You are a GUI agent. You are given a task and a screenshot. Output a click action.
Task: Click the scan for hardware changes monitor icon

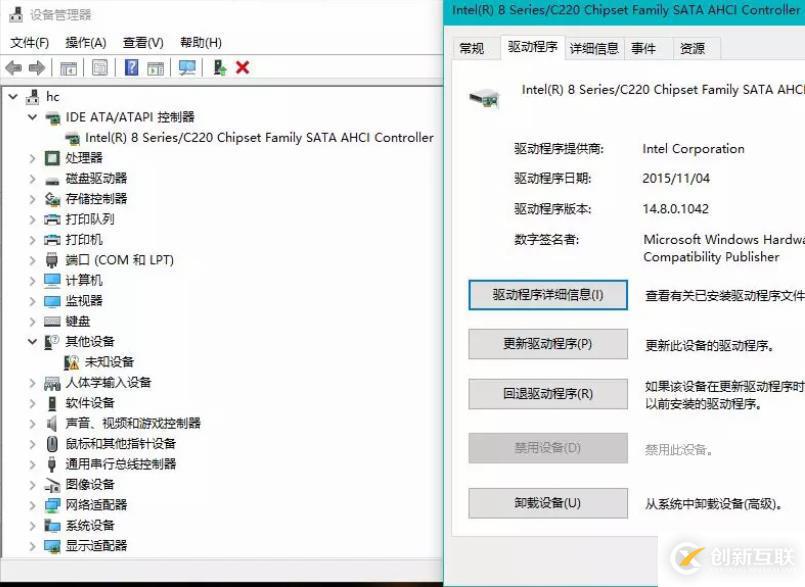click(187, 68)
